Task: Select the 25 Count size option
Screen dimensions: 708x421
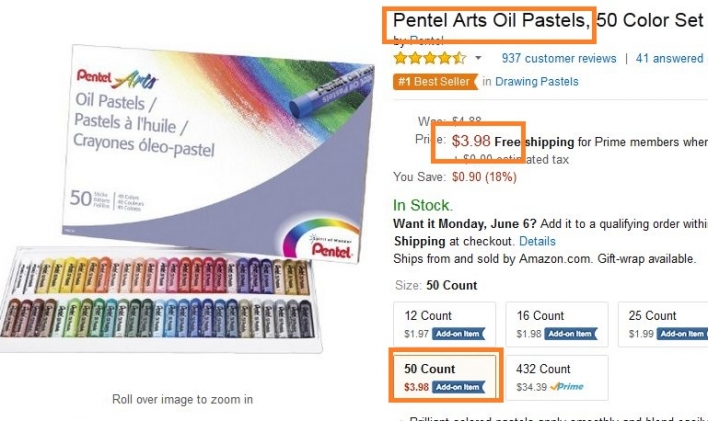Action: 663,324
